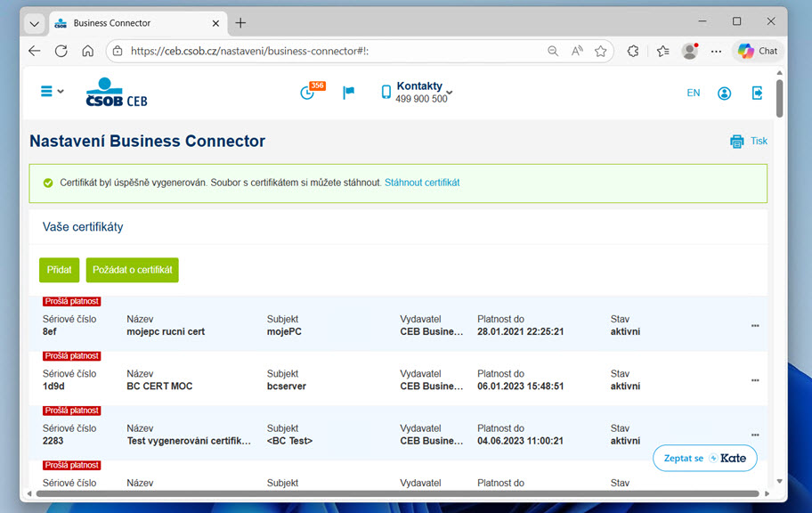812x513 pixels.
Task: Switch language to EN
Action: 694,93
